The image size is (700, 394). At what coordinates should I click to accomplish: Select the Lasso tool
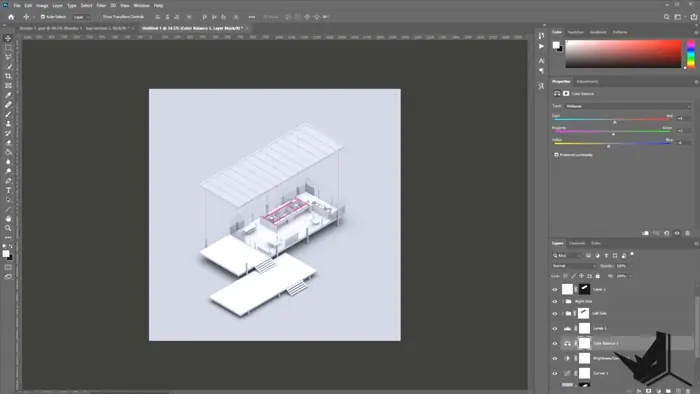click(8, 57)
